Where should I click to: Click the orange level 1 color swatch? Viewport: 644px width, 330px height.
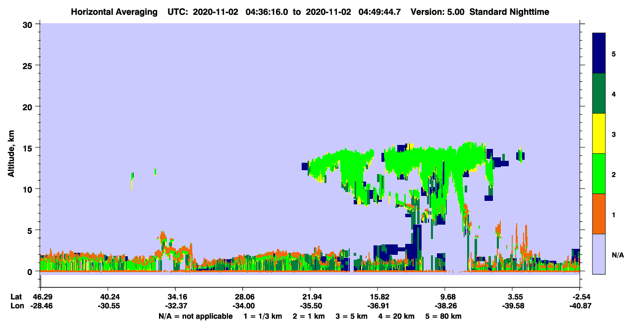[599, 214]
